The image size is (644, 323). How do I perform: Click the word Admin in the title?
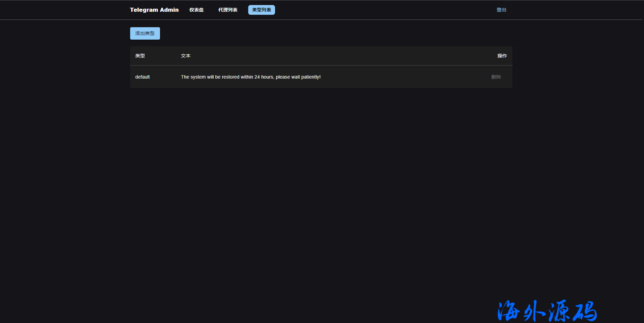(169, 10)
